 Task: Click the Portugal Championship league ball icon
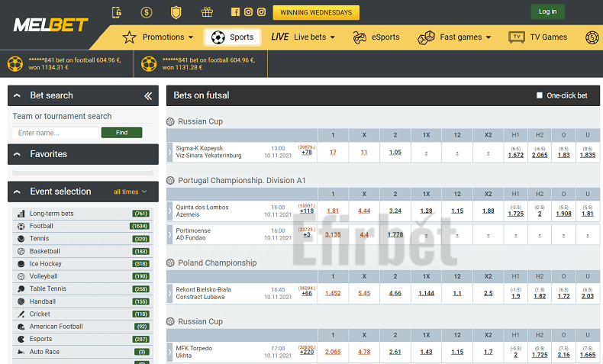pos(170,181)
